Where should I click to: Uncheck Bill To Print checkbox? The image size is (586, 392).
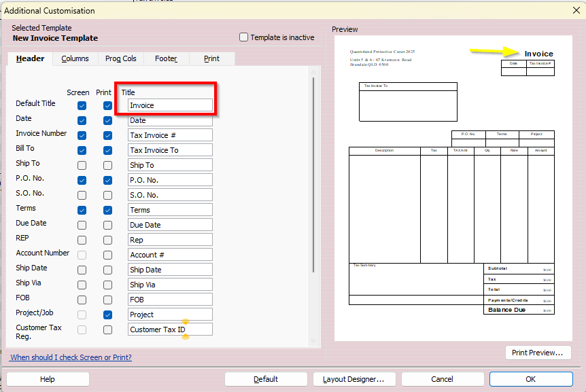[x=107, y=150]
